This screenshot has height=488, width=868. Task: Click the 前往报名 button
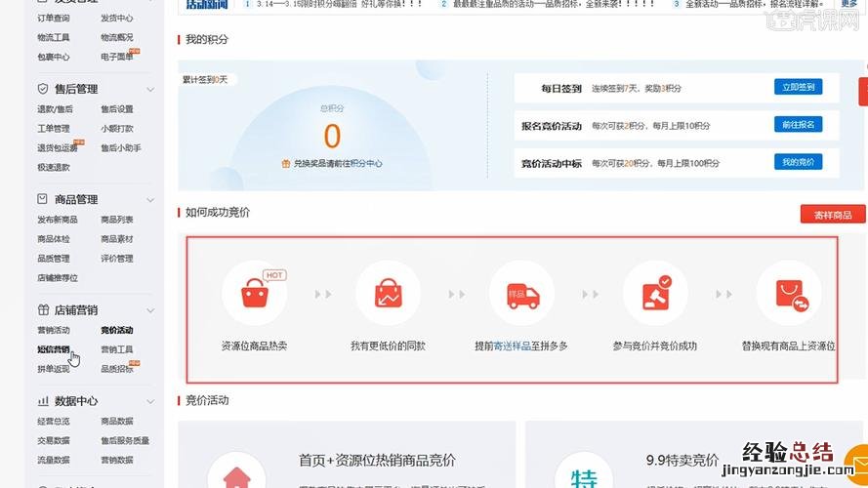pos(798,125)
